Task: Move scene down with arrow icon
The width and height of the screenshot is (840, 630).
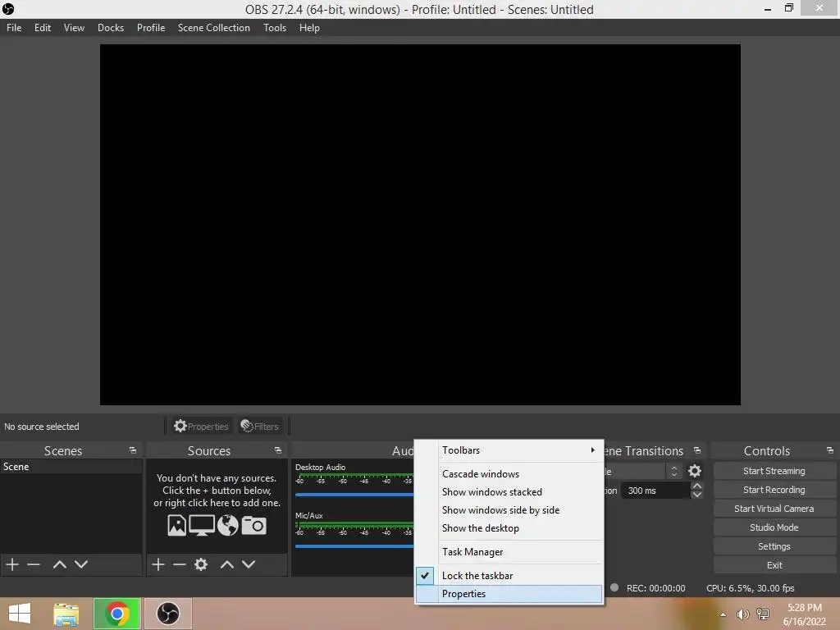Action: click(x=81, y=564)
